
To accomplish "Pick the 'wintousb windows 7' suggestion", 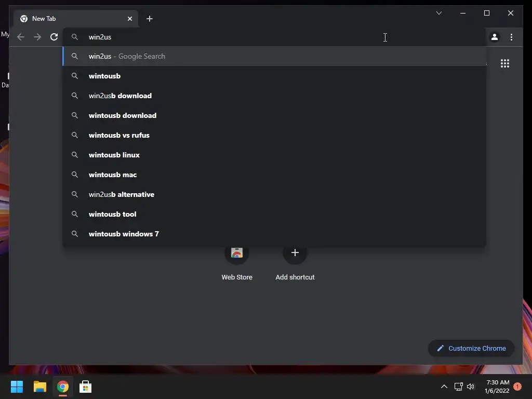I will 274,234.
